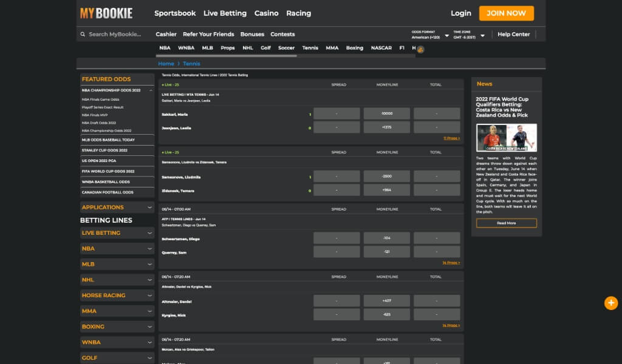This screenshot has width=622, height=364.
Task: Select the Golf sport tab
Action: (x=266, y=48)
